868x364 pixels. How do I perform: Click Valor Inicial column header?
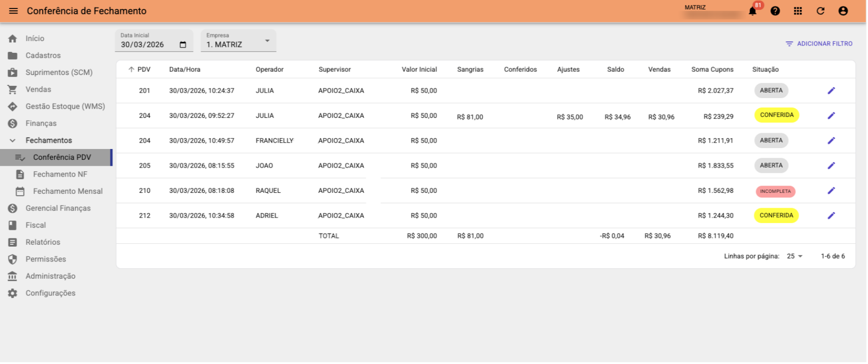419,70
